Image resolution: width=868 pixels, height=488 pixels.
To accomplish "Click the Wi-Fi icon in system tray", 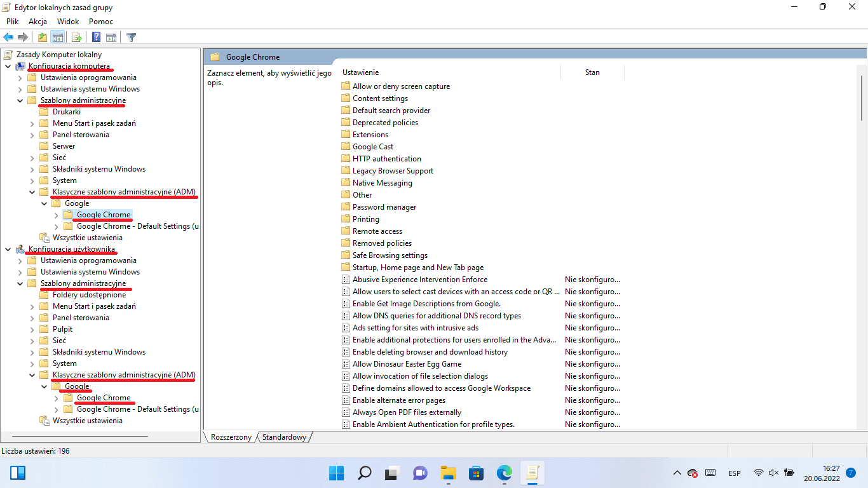I will [x=758, y=473].
